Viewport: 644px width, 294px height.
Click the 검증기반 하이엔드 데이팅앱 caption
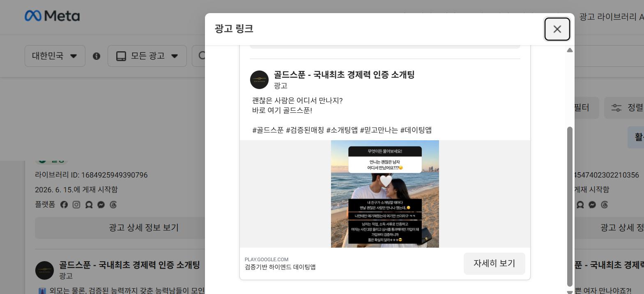coord(280,267)
